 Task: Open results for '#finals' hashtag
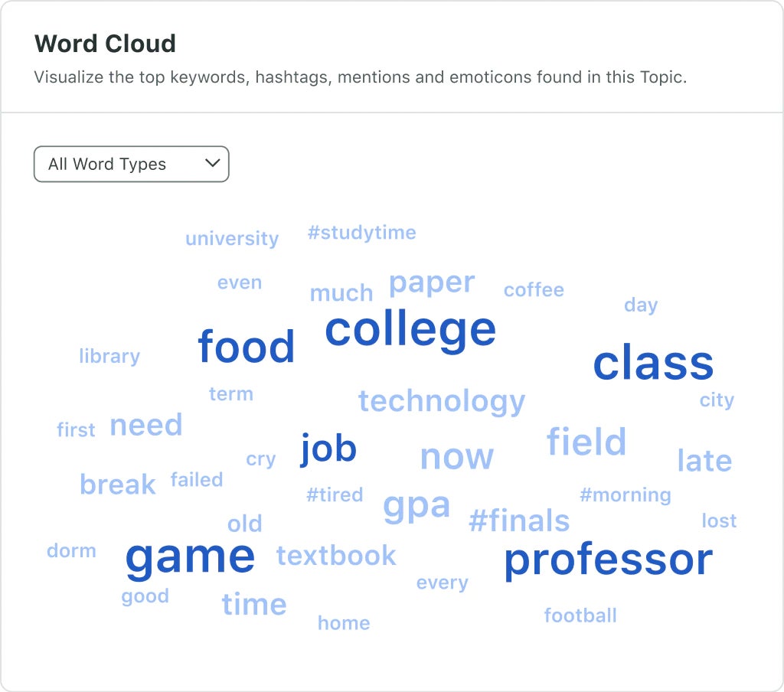click(520, 521)
